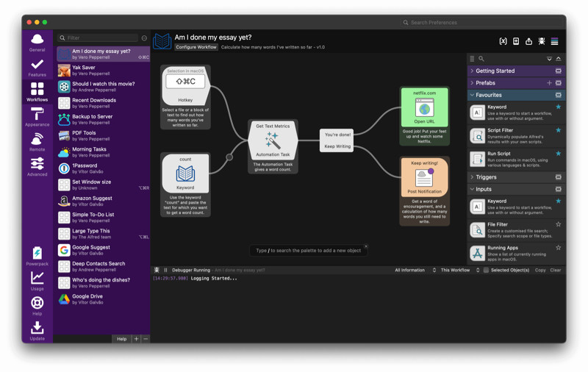Open the Usage statistics icon
This screenshot has width=588, height=372.
click(37, 278)
